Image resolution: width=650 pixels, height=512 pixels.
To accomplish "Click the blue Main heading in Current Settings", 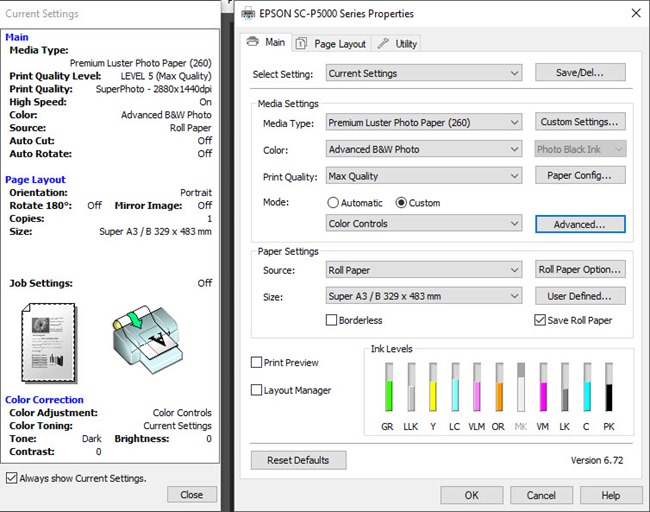I will point(17,37).
